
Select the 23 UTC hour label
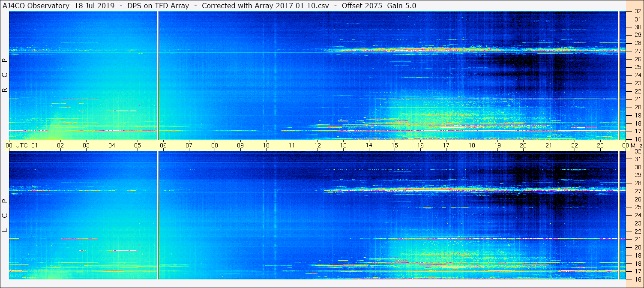coord(600,145)
